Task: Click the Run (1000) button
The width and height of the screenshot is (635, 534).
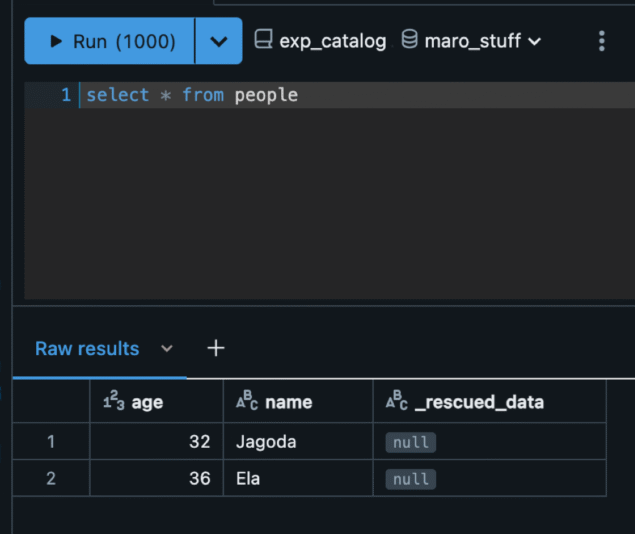Action: 110,41
